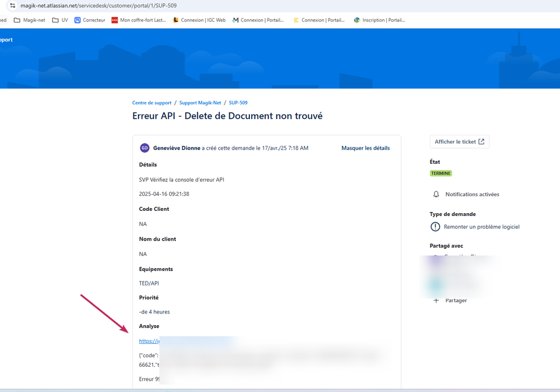Image resolution: width=560 pixels, height=392 pixels.
Task: Click Afficher le ticket button
Action: 460,141
